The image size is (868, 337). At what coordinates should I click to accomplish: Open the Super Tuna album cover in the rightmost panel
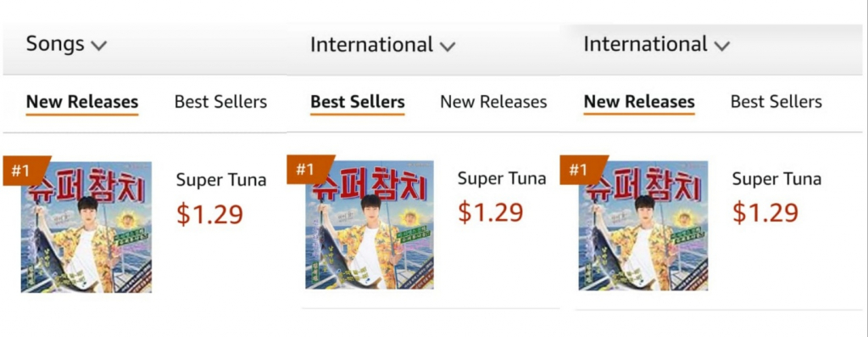click(x=643, y=226)
